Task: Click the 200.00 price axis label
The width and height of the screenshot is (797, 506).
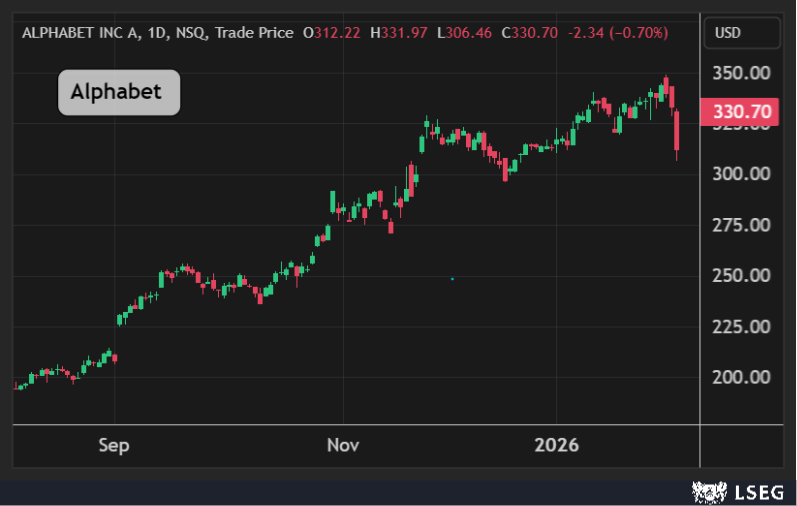Action: click(741, 378)
